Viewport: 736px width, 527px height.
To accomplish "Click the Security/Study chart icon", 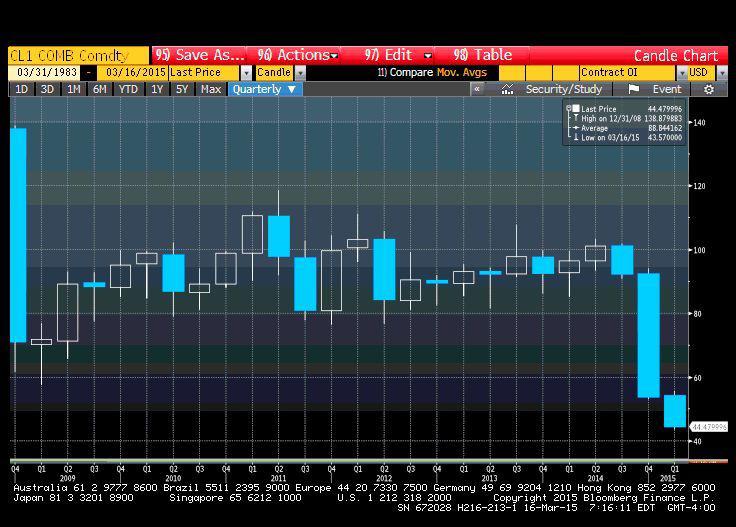I will [x=507, y=89].
